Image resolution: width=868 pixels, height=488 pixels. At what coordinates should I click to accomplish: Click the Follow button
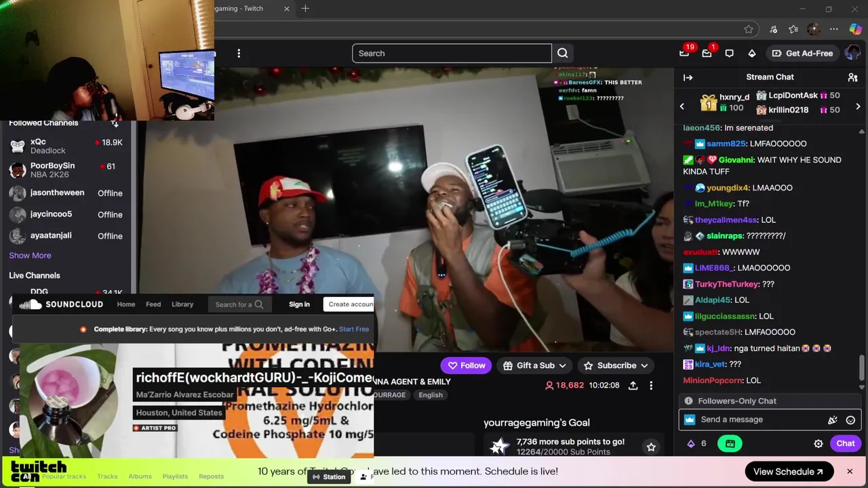tap(466, 365)
